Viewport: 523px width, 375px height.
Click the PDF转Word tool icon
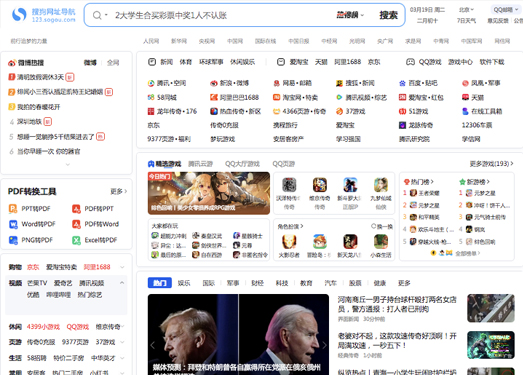76,224
